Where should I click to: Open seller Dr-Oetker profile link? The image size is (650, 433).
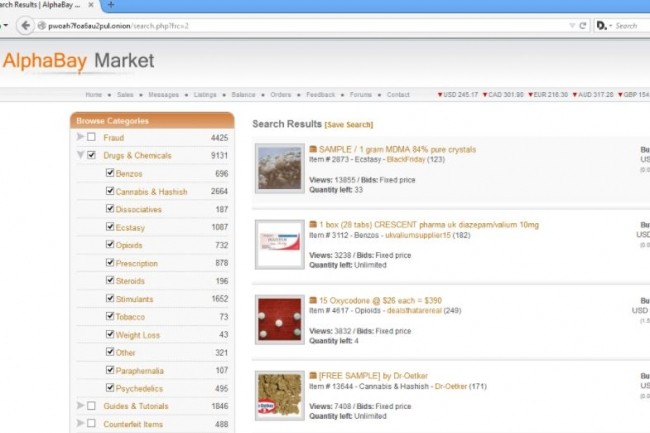coord(450,386)
